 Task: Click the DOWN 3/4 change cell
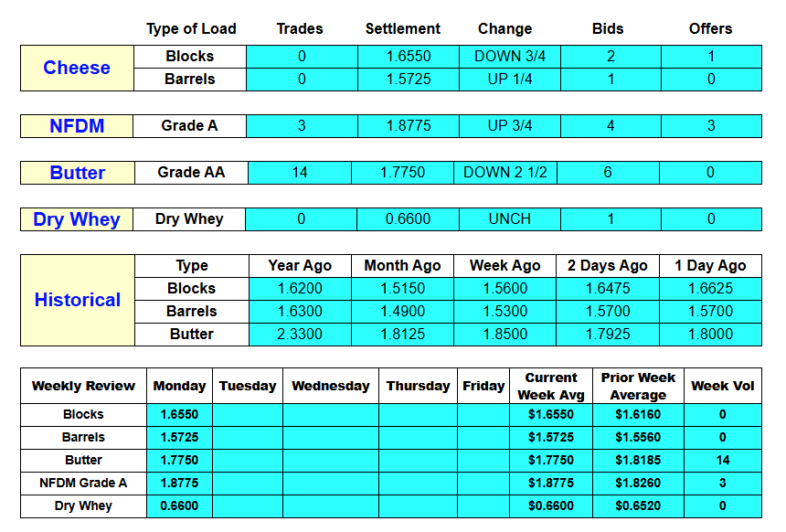tap(510, 56)
